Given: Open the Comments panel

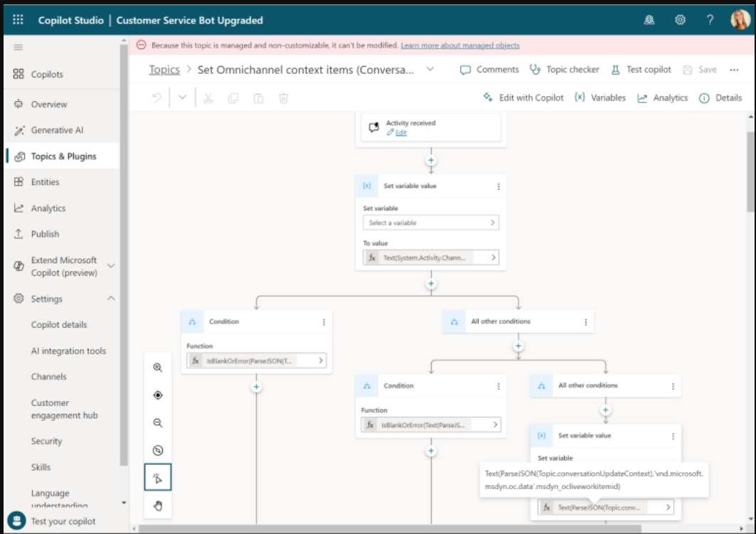Looking at the screenshot, I should coord(489,70).
